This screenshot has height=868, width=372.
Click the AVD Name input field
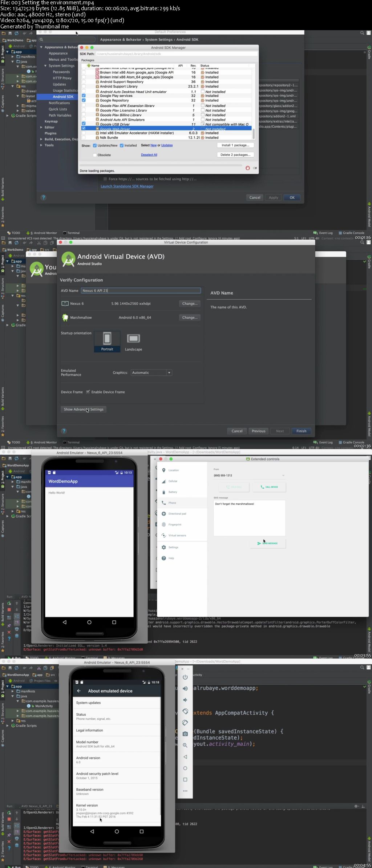coord(141,291)
